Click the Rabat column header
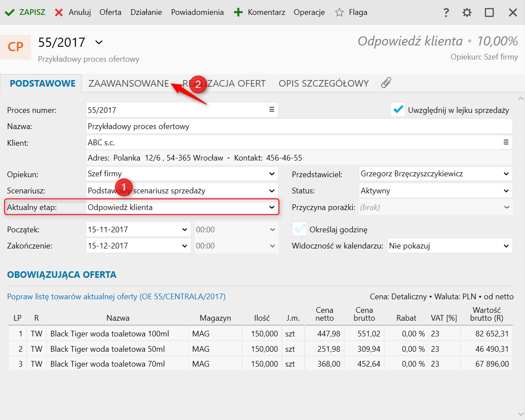The image size is (525, 420). click(x=406, y=318)
